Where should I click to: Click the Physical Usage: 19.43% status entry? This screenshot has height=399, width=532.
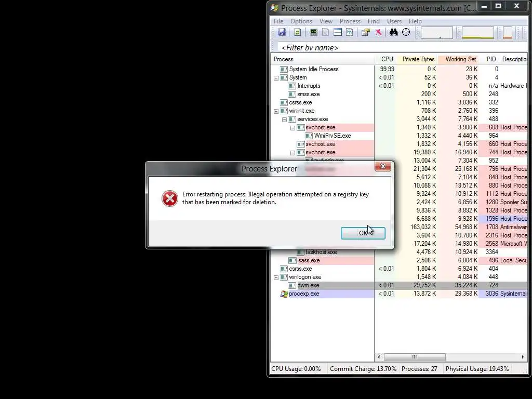click(x=477, y=369)
